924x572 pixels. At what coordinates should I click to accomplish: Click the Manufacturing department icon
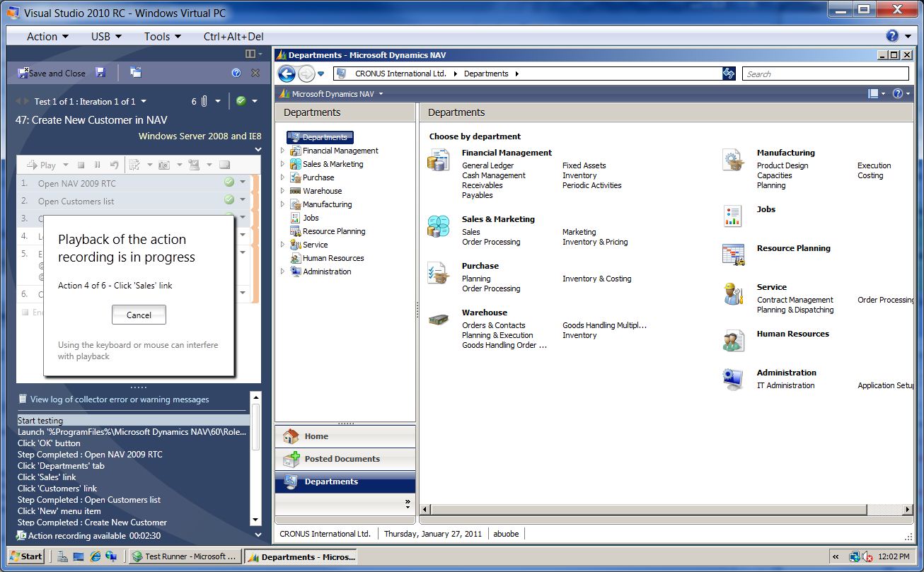coord(734,160)
